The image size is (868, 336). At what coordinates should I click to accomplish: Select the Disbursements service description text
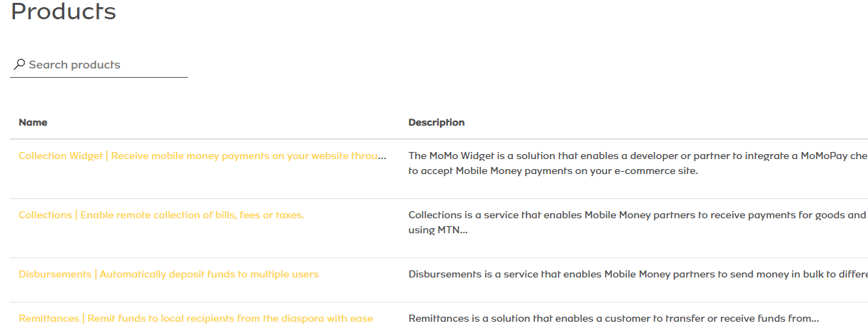(x=638, y=274)
